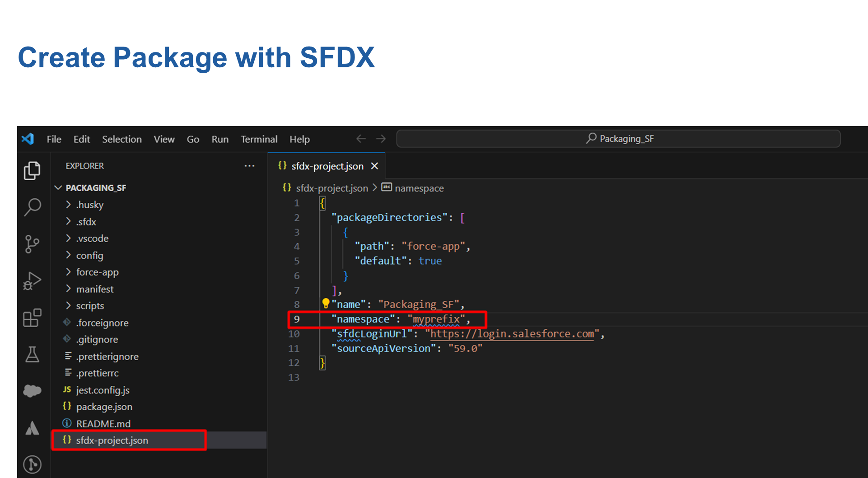Open the Testing flask icon
868x478 pixels.
pyautogui.click(x=32, y=355)
